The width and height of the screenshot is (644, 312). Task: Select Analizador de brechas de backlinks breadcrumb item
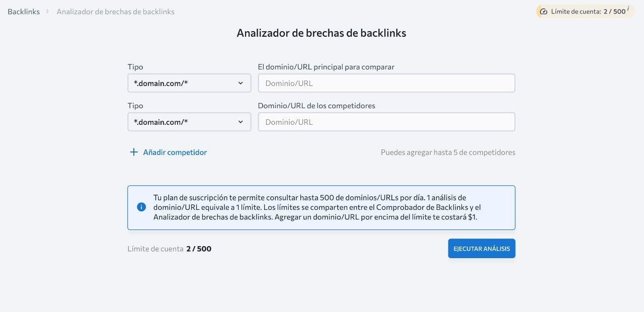tap(115, 12)
